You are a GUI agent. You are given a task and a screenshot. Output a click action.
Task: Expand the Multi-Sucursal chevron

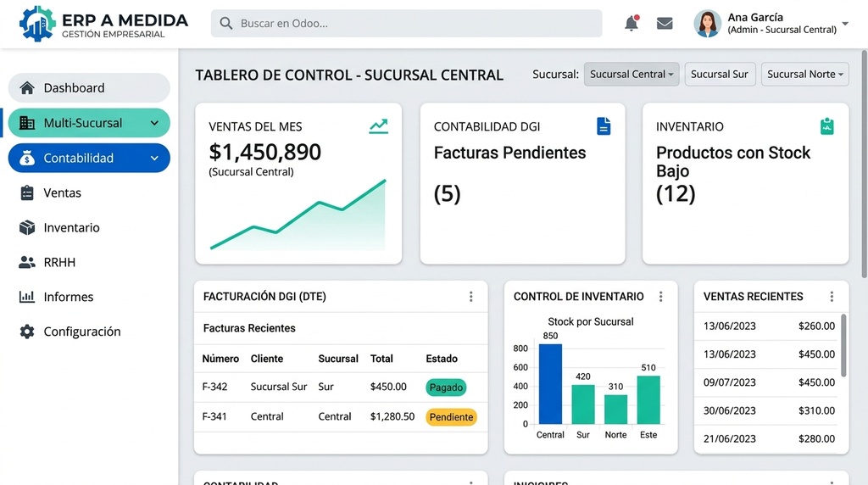[x=154, y=123]
